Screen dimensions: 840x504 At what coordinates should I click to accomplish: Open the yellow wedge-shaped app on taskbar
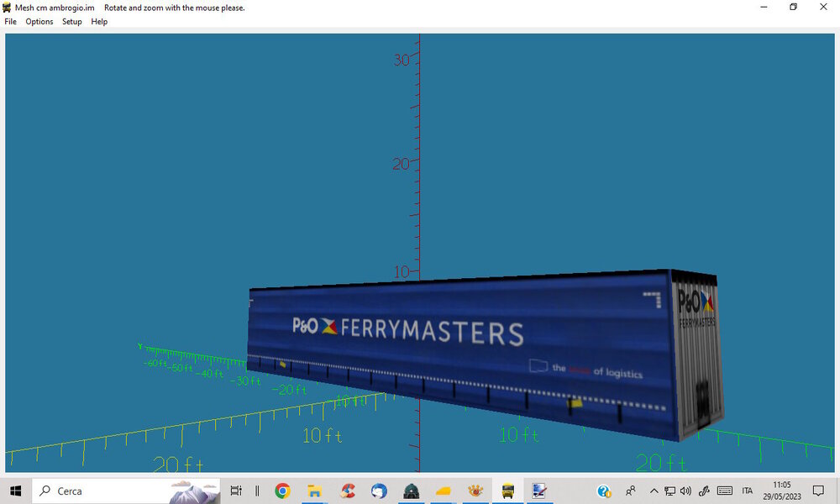click(x=444, y=491)
